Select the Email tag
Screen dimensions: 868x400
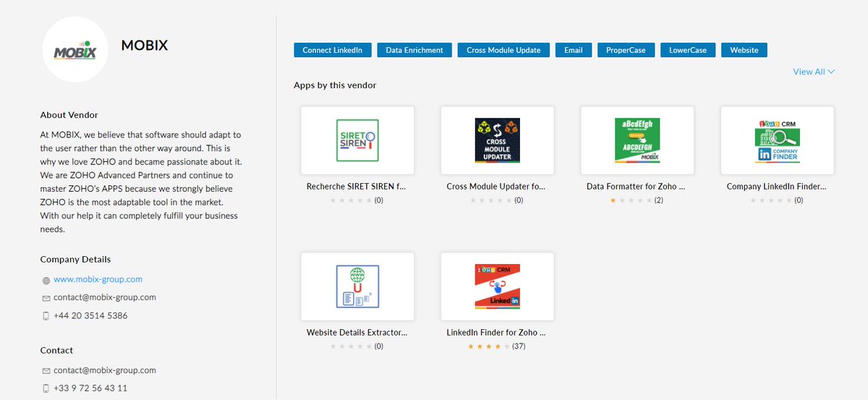pyautogui.click(x=574, y=50)
